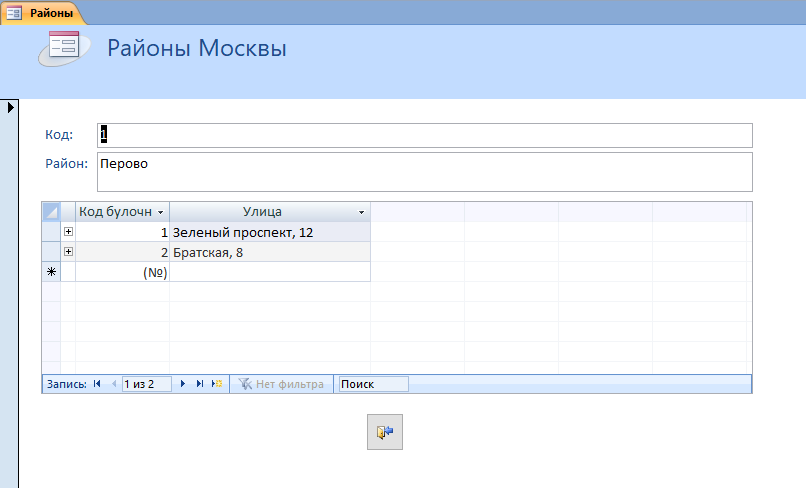This screenshot has height=488, width=806.
Task: Go to next record arrow
Action: (x=183, y=384)
